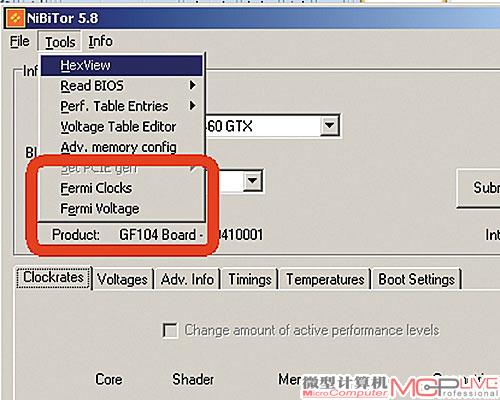Switch to the Timings tab
Screen dimensions: 500x400
(250, 279)
